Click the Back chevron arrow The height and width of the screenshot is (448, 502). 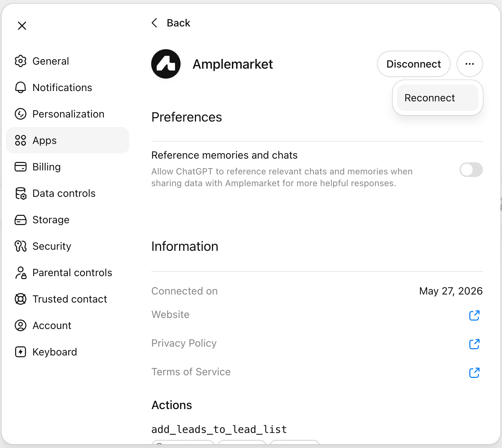[x=154, y=23]
